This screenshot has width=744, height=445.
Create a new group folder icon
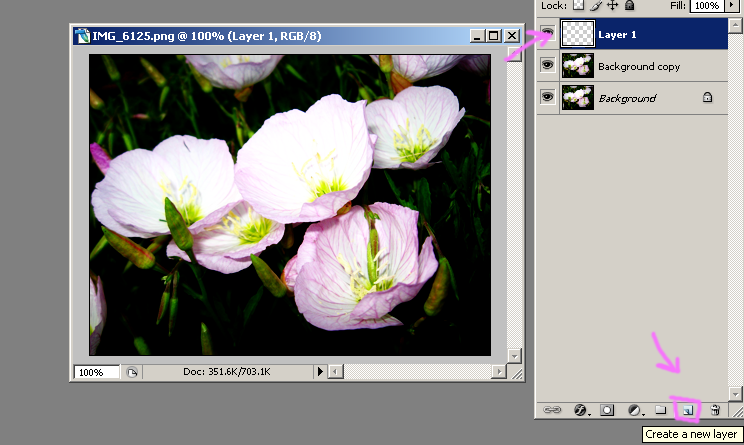pyautogui.click(x=660, y=409)
